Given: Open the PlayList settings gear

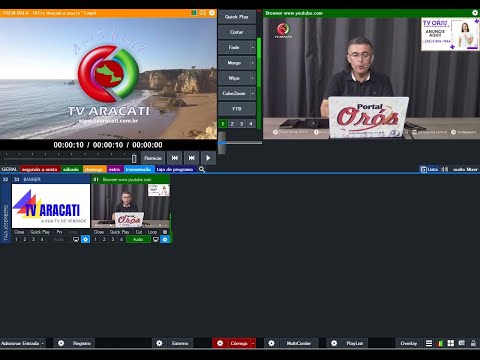Looking at the screenshot, I should (x=334, y=343).
